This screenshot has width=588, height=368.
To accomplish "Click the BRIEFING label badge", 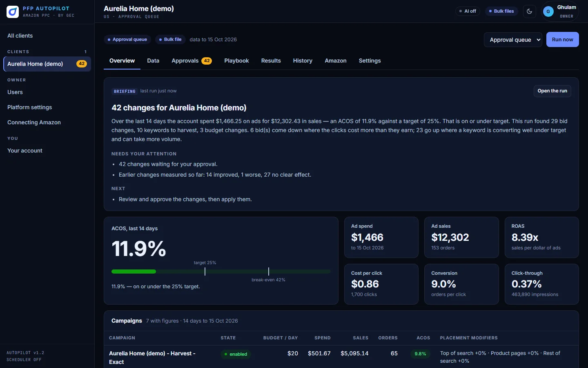I will click(125, 91).
